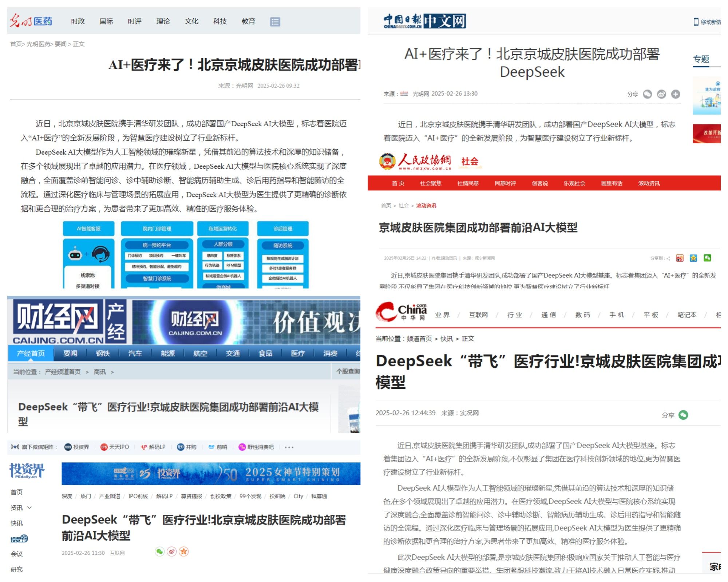This screenshot has height=582, width=728.
Task: Open 滚动资讯 in the red 人民政协网 menu
Action: [649, 183]
